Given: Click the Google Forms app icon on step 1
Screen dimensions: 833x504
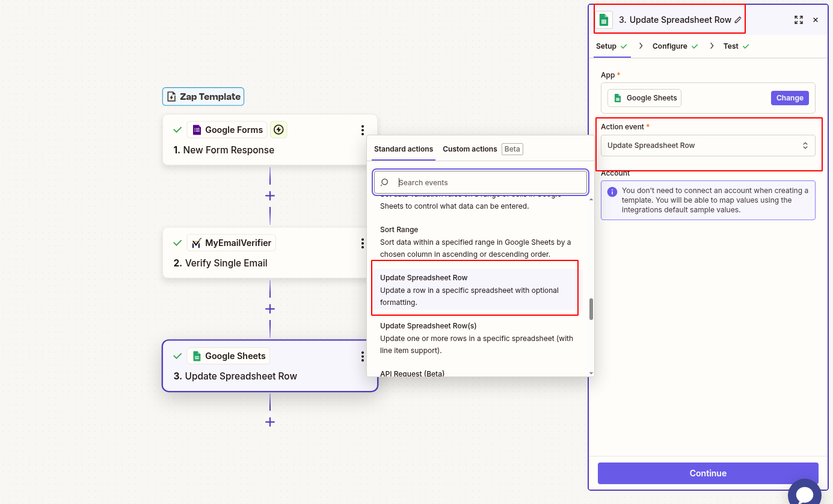Looking at the screenshot, I should click(x=197, y=129).
